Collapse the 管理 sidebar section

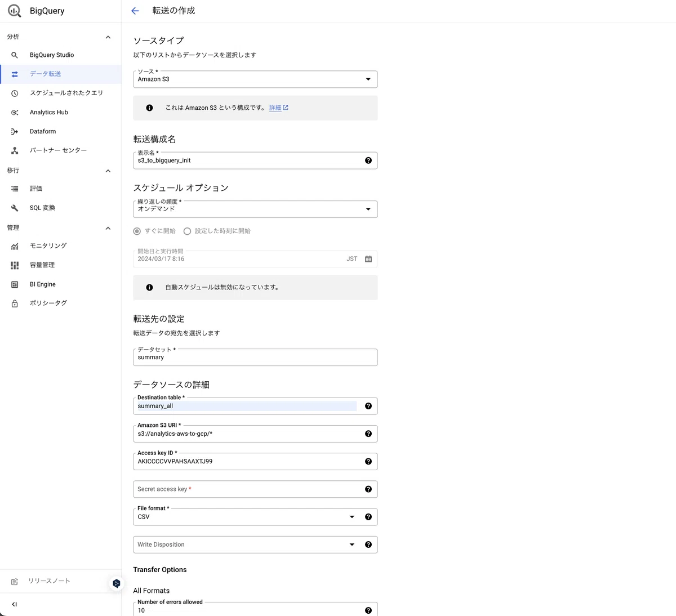coord(108,228)
